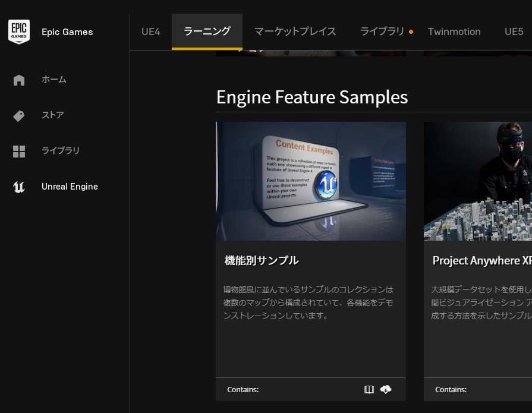This screenshot has height=413, width=532.
Task: Click the Unreal Engine label in sidebar
Action: point(70,187)
